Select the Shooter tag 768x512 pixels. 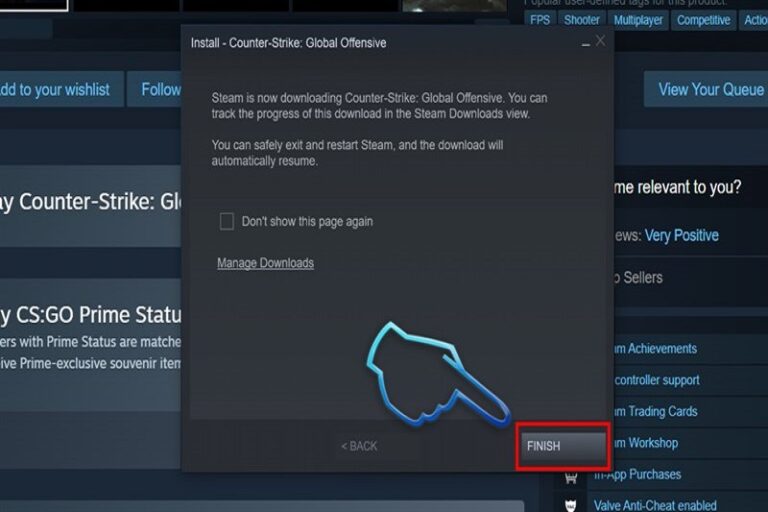coord(582,20)
